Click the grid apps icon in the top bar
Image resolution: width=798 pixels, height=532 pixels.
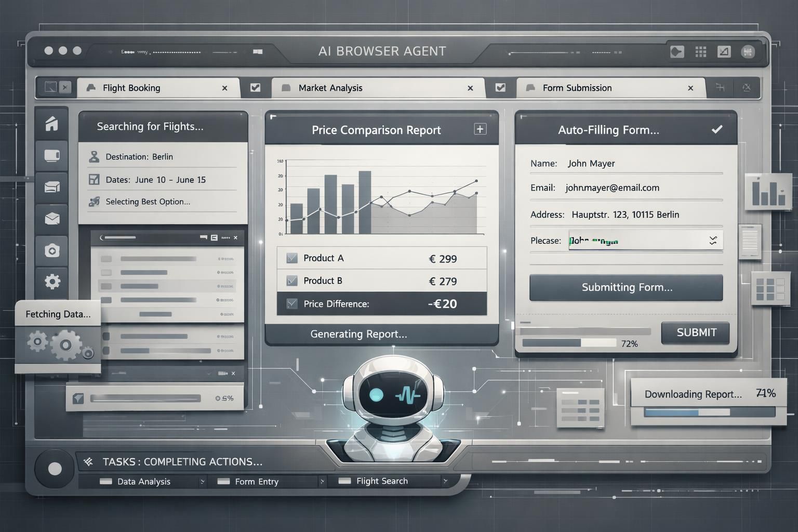coord(700,51)
